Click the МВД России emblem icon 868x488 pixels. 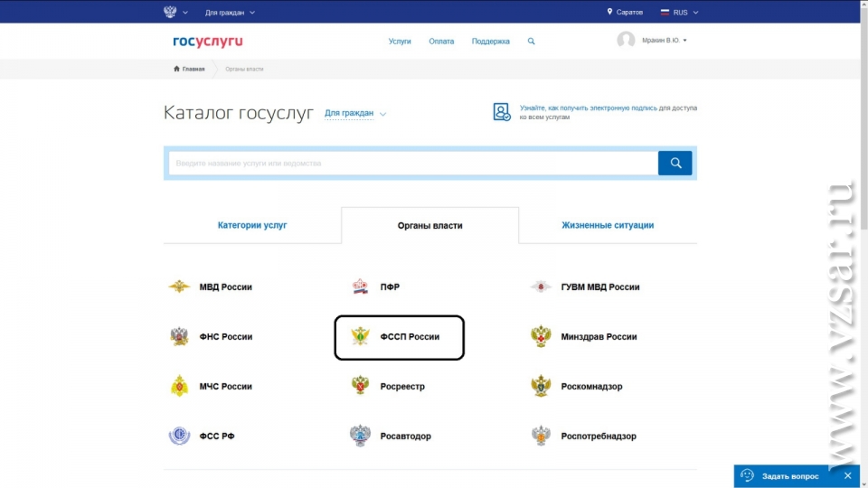[x=179, y=286]
